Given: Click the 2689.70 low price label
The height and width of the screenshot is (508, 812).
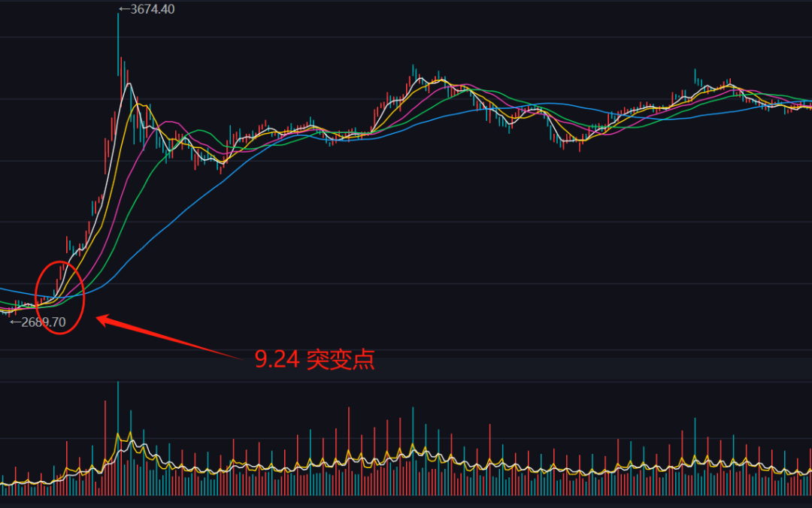Looking at the screenshot, I should coord(44,322).
